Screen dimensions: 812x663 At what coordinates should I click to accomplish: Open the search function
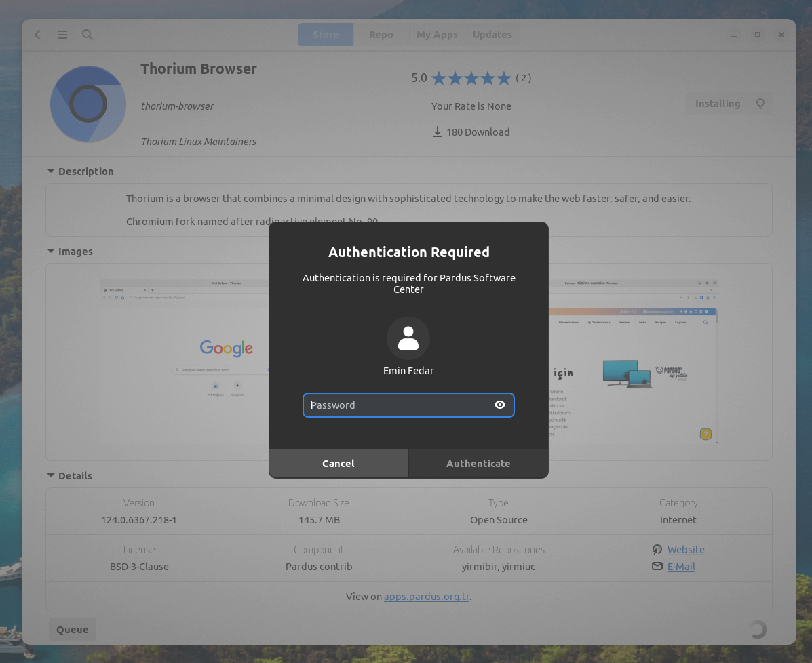(x=88, y=35)
